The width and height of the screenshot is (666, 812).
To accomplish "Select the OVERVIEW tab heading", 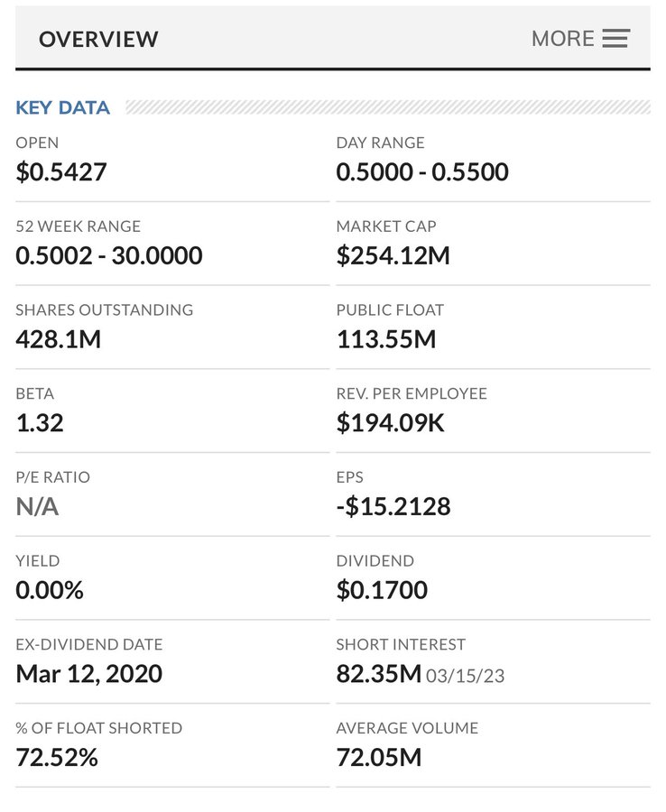I will point(98,39).
